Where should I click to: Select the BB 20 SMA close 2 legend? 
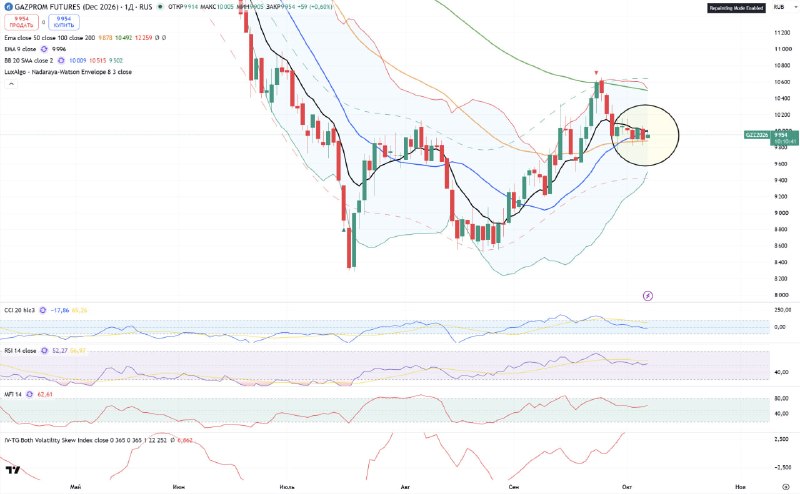point(29,60)
